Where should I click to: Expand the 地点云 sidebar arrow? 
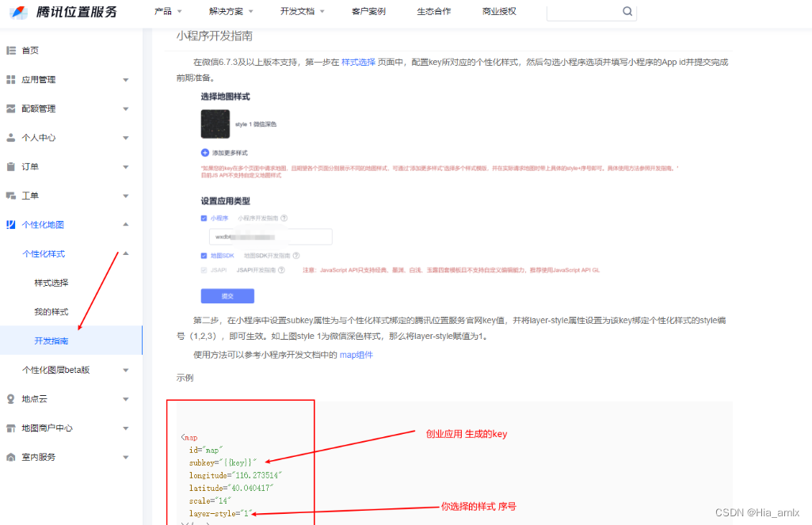coord(125,399)
